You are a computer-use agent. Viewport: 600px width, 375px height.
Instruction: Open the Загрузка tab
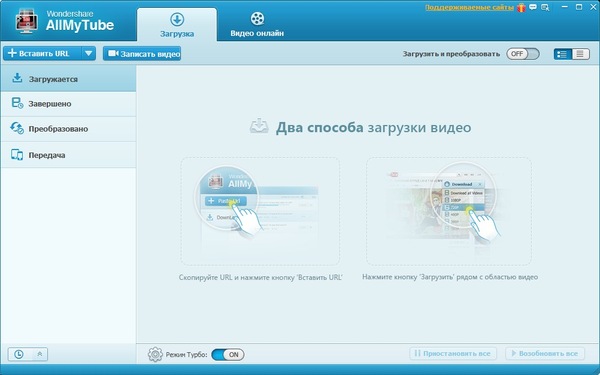pos(177,25)
